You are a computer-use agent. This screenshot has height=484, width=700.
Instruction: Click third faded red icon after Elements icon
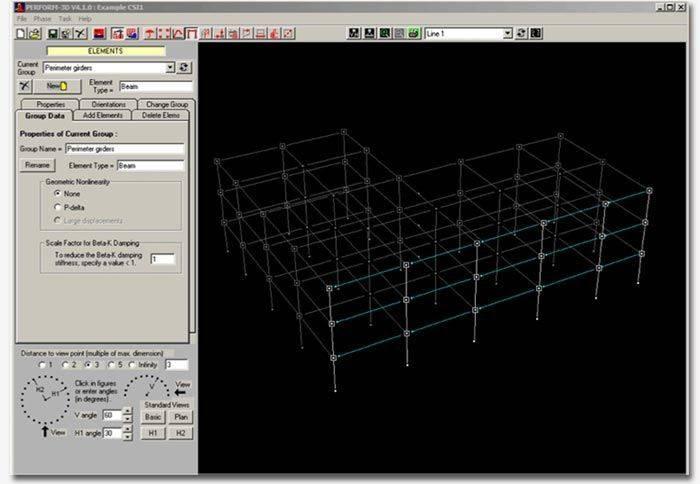pyautogui.click(x=233, y=33)
